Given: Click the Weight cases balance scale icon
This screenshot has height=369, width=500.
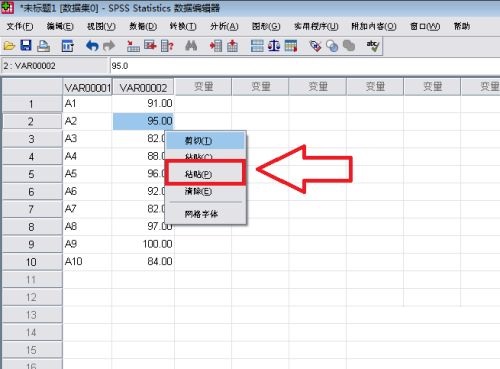Looking at the screenshot, I should [274, 46].
